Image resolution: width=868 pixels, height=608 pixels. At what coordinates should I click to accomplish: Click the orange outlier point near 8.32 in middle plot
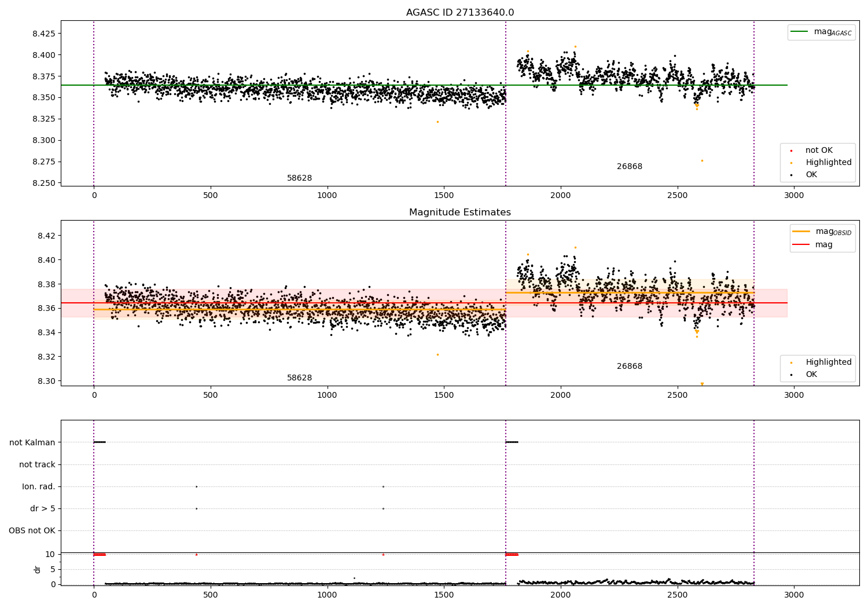click(x=437, y=354)
